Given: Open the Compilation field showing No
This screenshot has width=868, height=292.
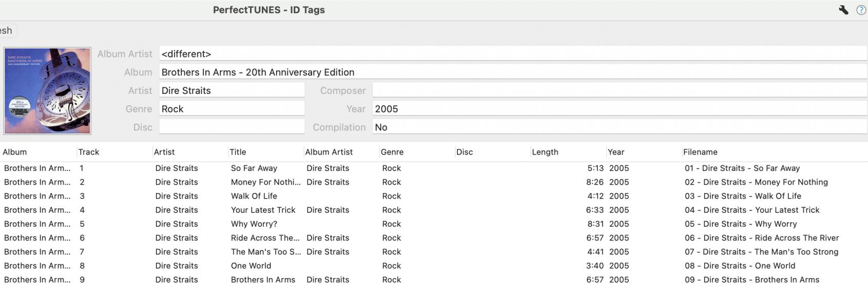Looking at the screenshot, I should (619, 127).
